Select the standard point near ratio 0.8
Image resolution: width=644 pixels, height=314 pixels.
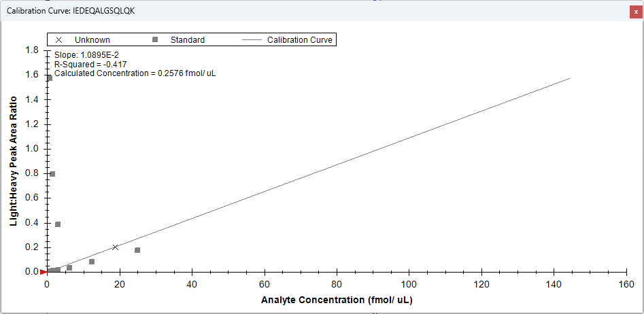pyautogui.click(x=52, y=174)
